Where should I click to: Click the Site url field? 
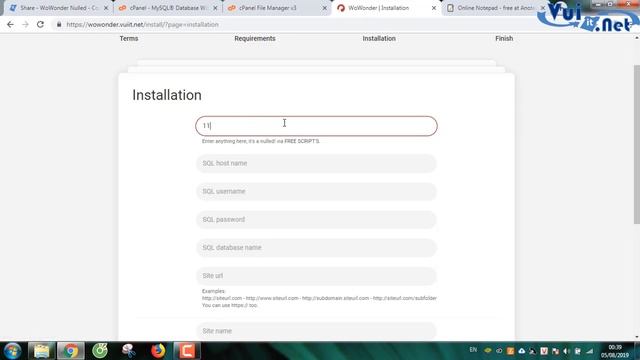(x=316, y=276)
